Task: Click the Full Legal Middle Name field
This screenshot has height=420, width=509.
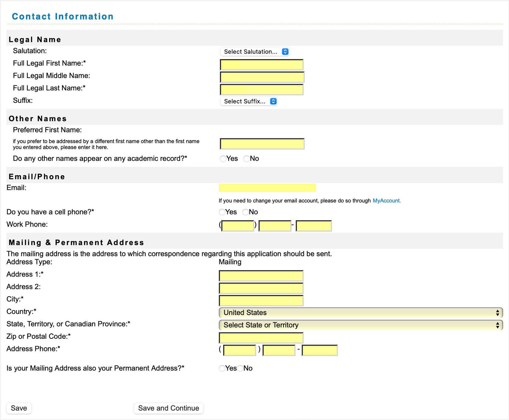Action: (261, 77)
